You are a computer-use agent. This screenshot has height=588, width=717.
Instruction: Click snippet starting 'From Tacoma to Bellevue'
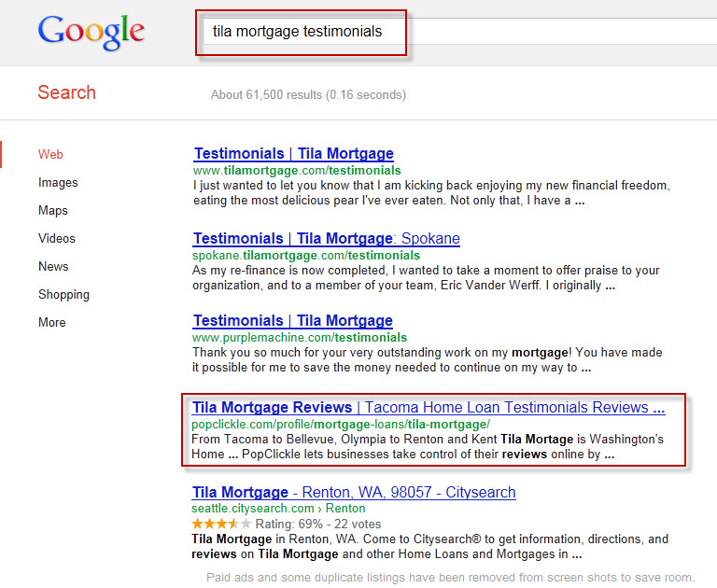click(428, 447)
